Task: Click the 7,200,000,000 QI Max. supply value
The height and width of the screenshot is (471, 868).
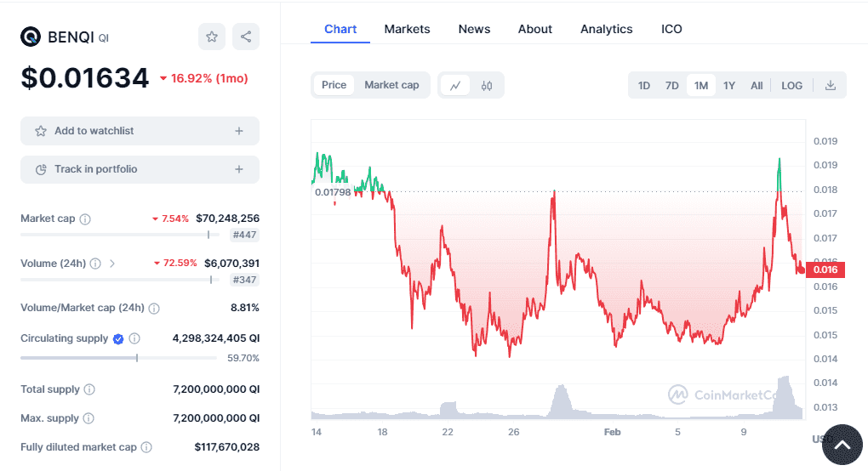Action: click(216, 418)
